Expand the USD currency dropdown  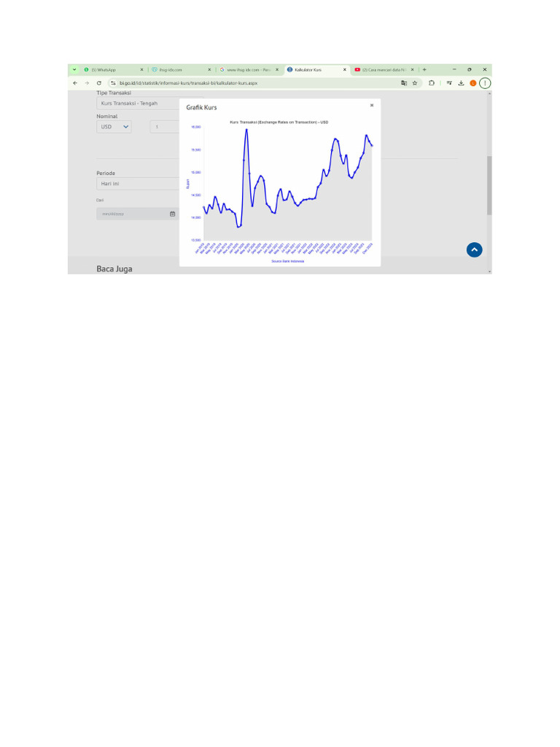[114, 127]
